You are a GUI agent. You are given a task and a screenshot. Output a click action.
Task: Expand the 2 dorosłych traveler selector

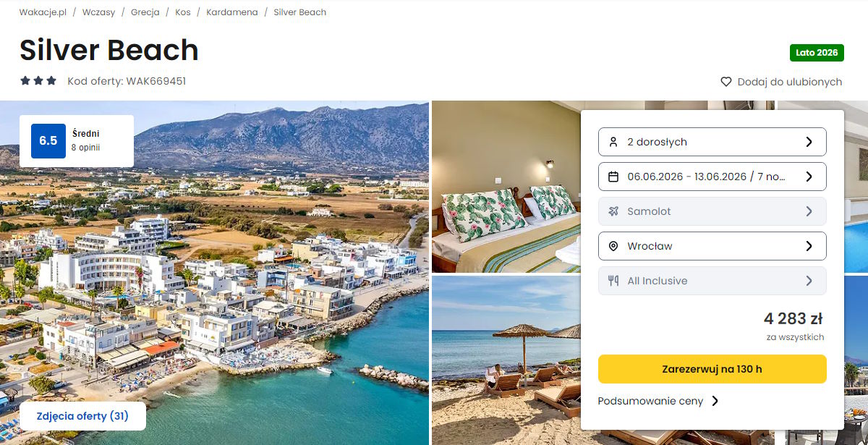712,142
